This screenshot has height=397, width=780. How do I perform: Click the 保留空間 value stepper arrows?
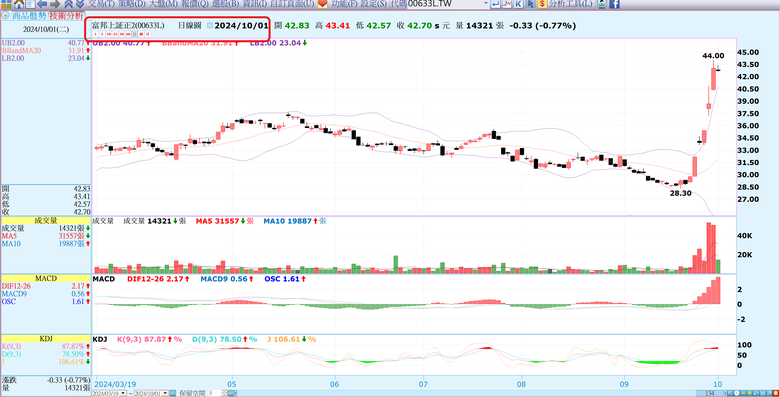coord(224,393)
